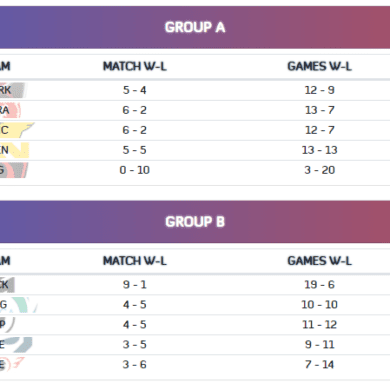This screenshot has height=390, width=390.
Task: Click the green G team logo in Group B
Action: 18,305
